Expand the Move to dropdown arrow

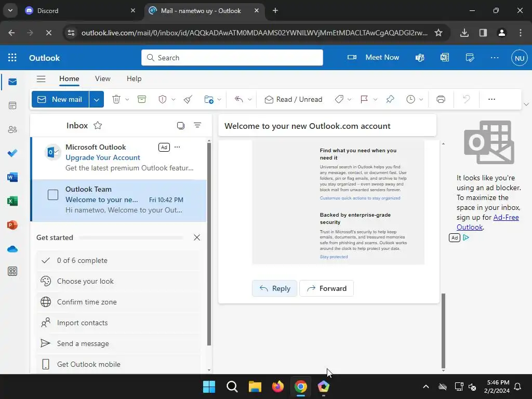click(x=219, y=99)
